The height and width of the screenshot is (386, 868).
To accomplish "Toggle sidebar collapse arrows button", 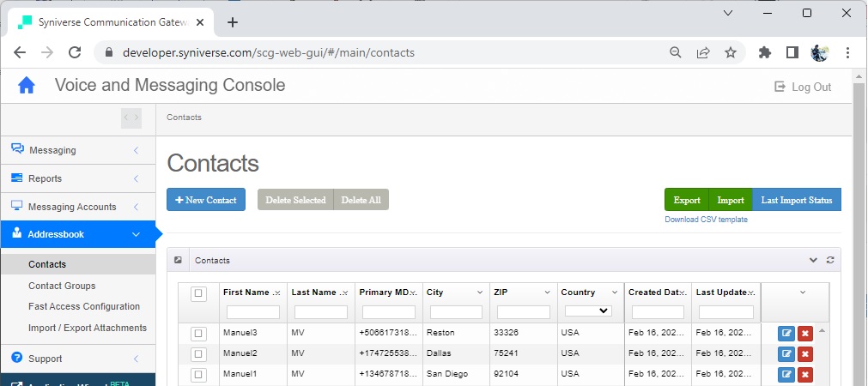I will (131, 118).
